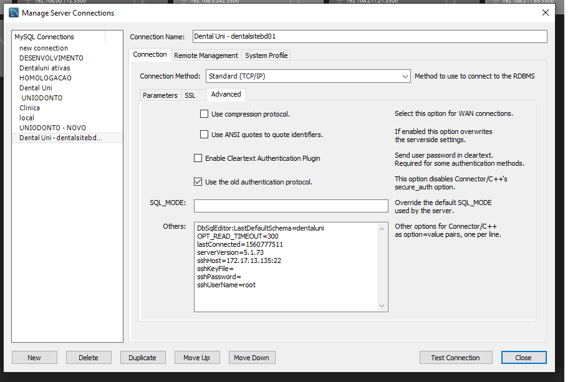Click the Others box scrollbar down arrow
The height and width of the screenshot is (382, 588).
pos(383,306)
